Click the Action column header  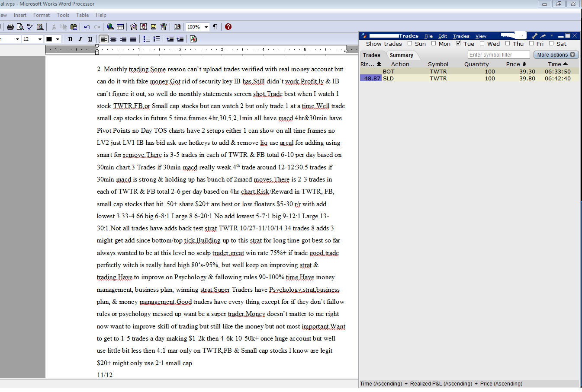400,64
